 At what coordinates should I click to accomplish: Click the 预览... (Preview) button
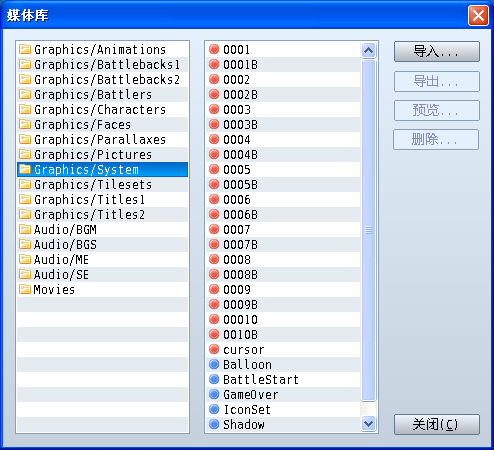click(x=437, y=110)
